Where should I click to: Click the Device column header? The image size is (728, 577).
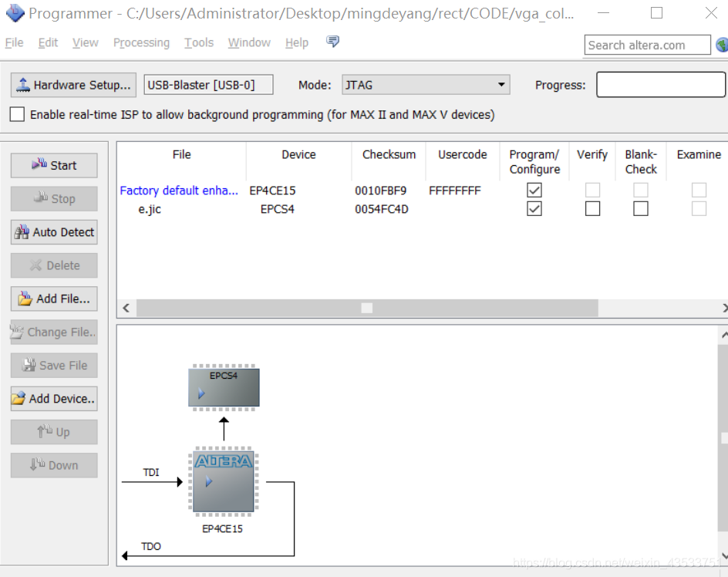(298, 155)
